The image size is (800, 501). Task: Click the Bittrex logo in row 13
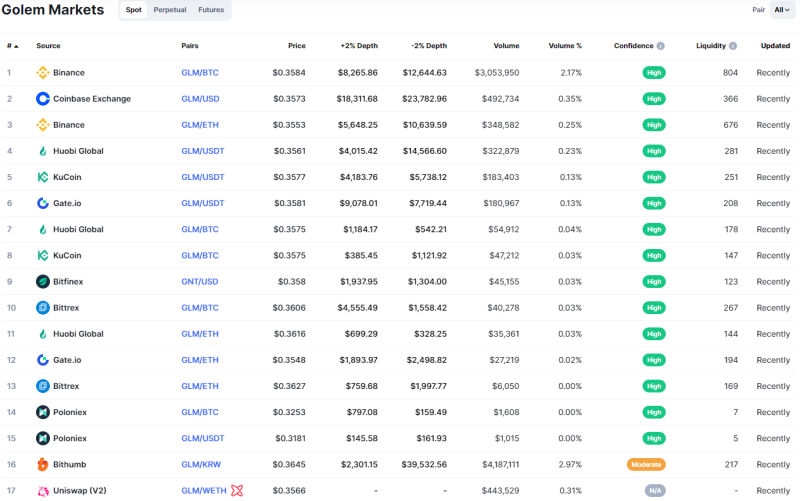[x=43, y=386]
